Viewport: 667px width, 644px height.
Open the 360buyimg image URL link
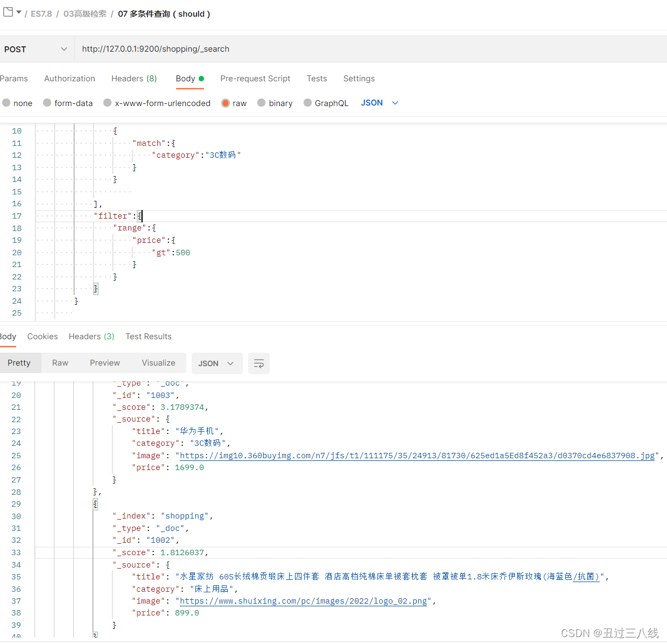(417, 456)
